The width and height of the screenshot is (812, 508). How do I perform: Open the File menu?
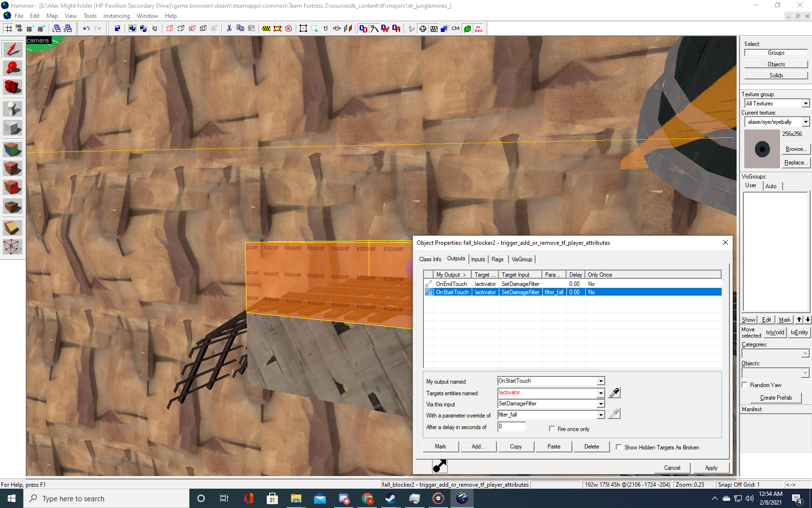[x=19, y=16]
